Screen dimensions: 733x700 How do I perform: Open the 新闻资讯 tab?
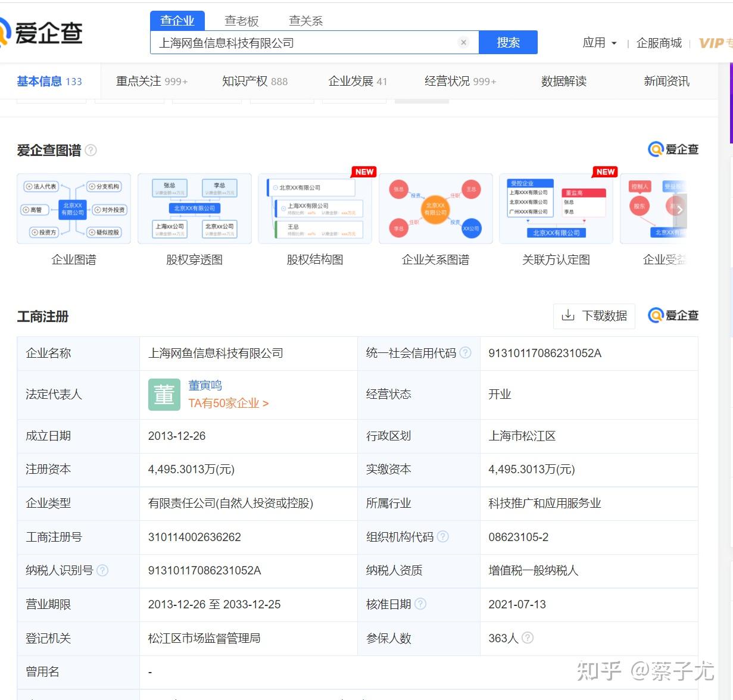tap(667, 82)
